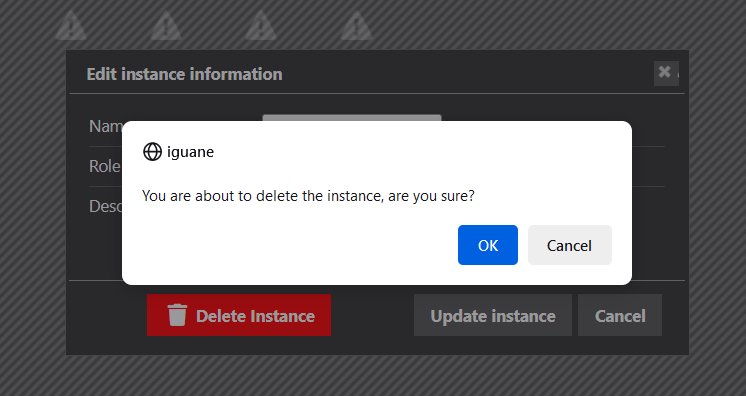
Task: Click the iguane site name
Action: pos(190,152)
